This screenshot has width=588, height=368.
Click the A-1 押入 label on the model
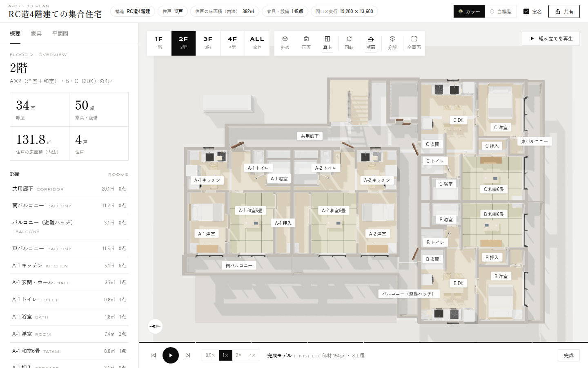[x=283, y=223]
